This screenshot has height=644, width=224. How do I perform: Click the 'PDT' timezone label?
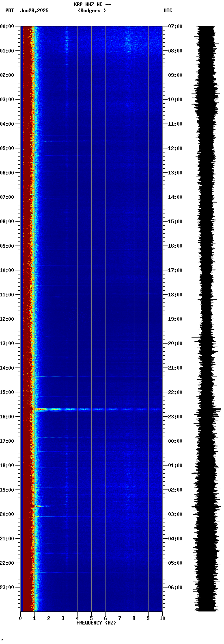coord(10,11)
